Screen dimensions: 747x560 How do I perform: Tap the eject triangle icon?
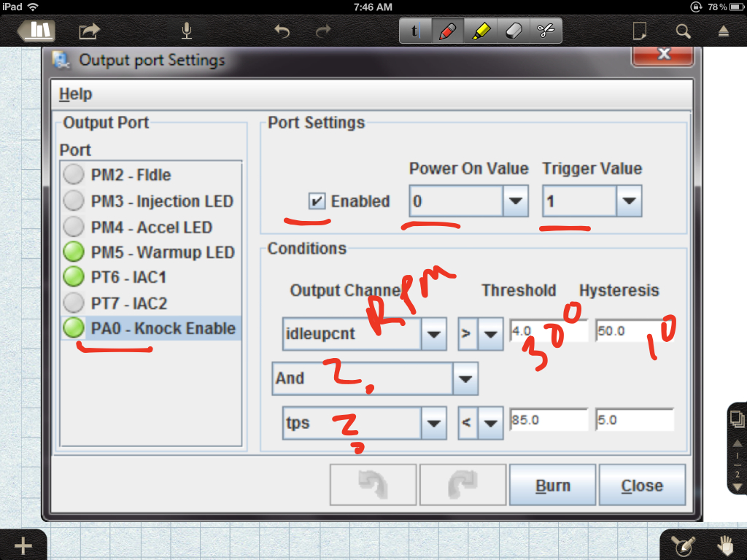(x=723, y=31)
